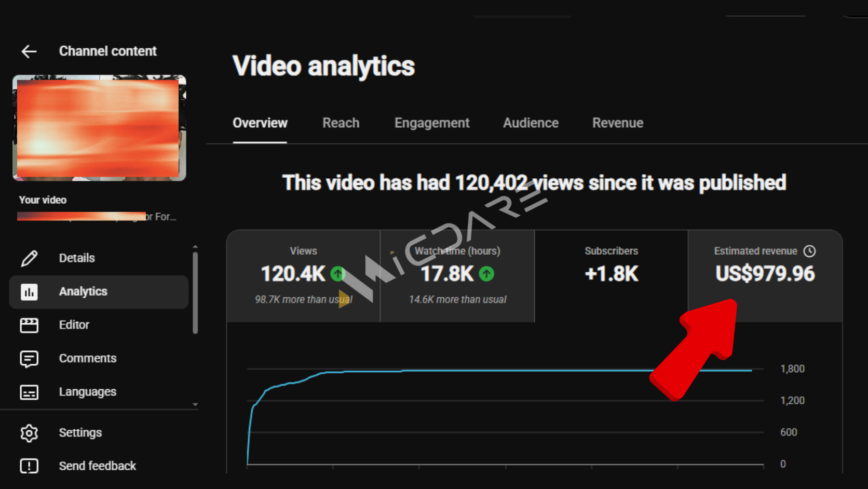Click the Languages subtitles icon
868x489 pixels.
(x=29, y=392)
